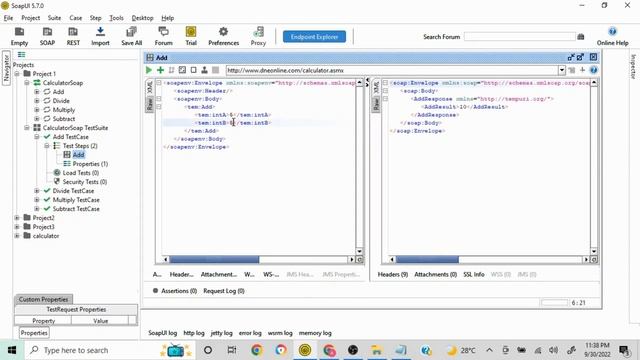Open the request editor help icon

pyautogui.click(x=593, y=70)
